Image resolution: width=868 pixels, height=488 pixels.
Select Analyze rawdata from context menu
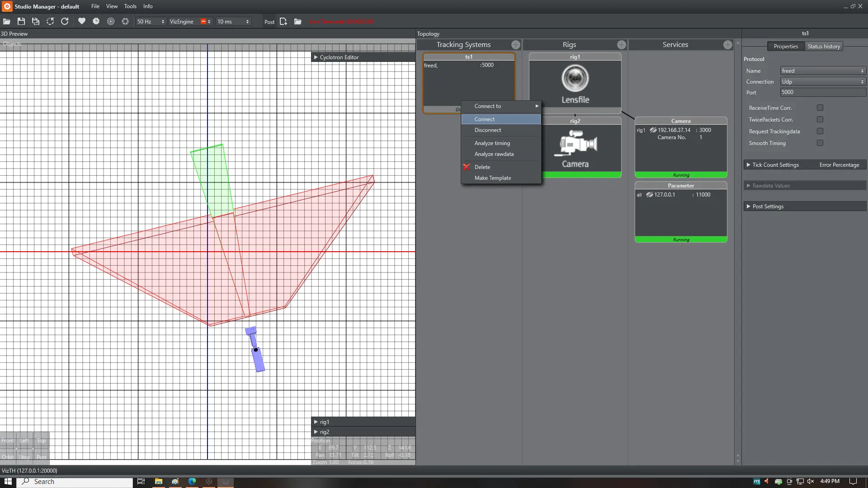[x=494, y=154]
